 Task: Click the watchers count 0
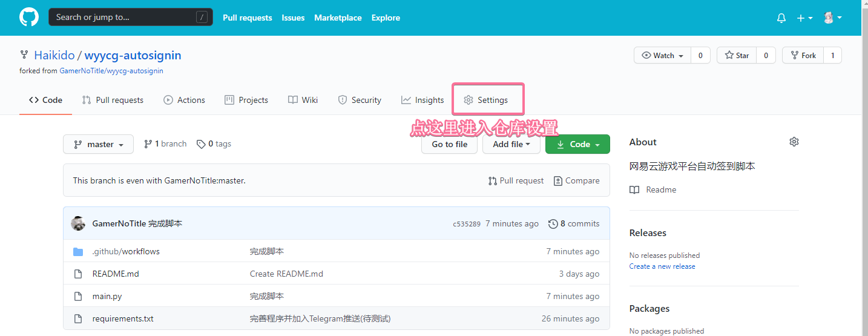(x=700, y=55)
